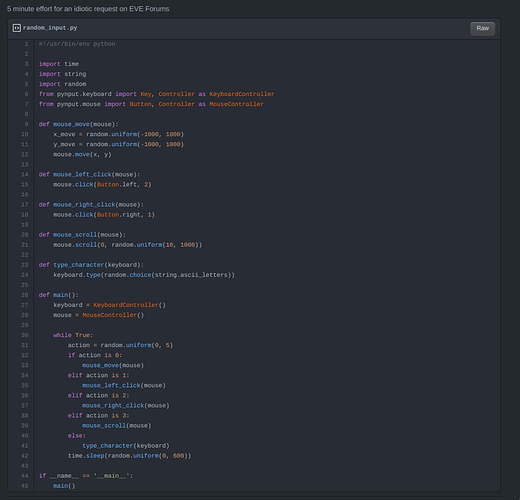The width and height of the screenshot is (520, 500).
Task: Open the random_input.py filename link
Action: [50, 28]
